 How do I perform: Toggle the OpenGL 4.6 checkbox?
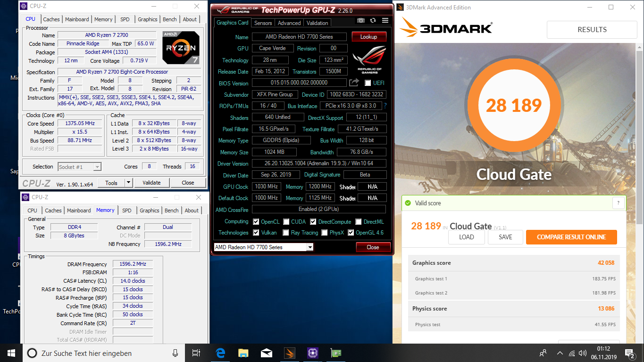[x=351, y=233]
